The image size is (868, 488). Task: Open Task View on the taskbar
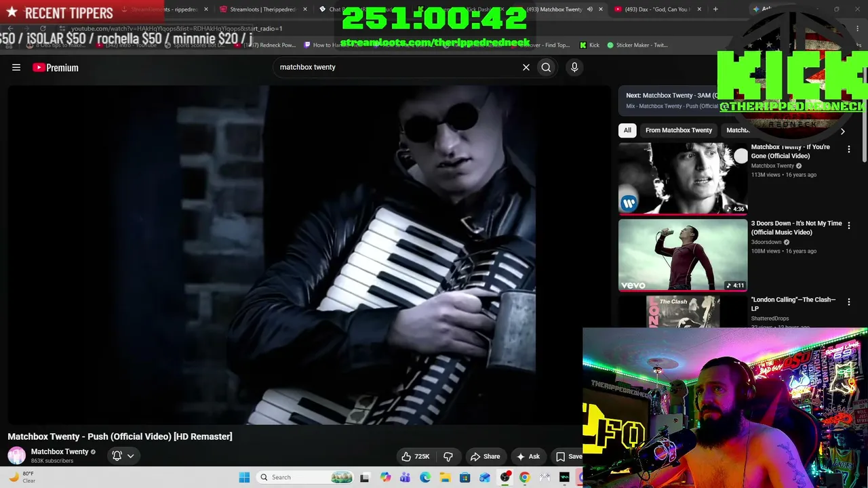pos(365,477)
